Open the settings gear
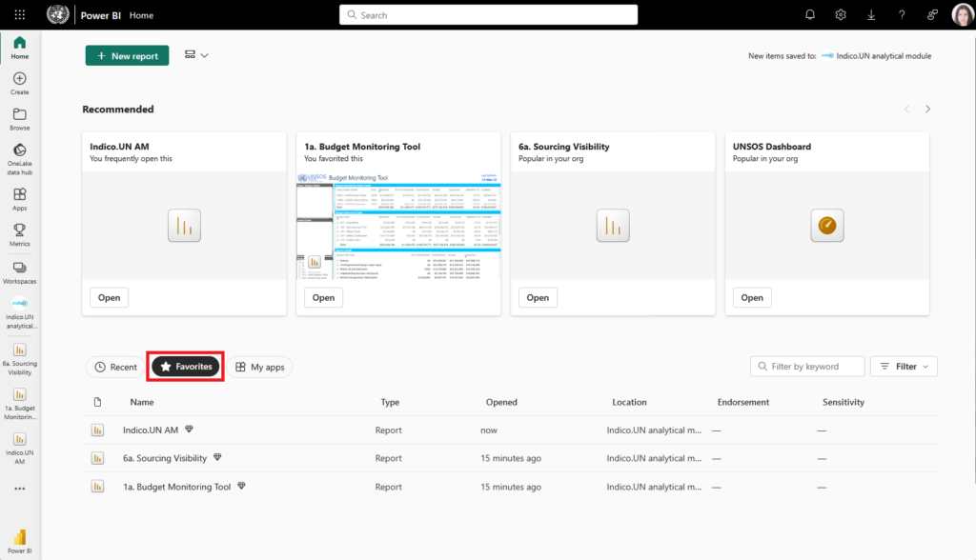The height and width of the screenshot is (560, 976). tap(841, 15)
